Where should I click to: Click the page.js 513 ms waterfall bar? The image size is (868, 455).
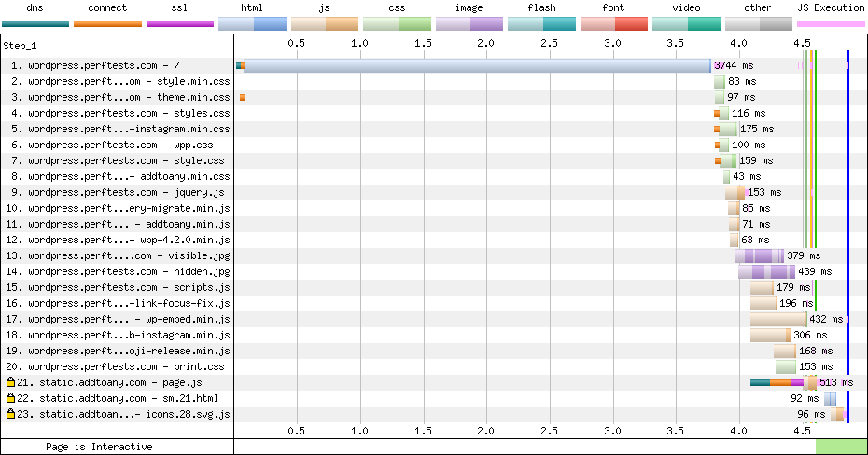[784, 382]
